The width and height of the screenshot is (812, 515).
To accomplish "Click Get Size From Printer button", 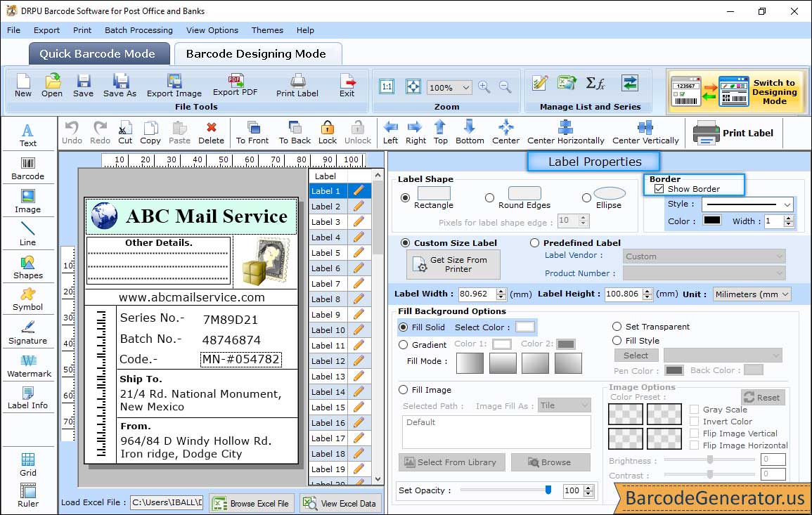I will [453, 264].
